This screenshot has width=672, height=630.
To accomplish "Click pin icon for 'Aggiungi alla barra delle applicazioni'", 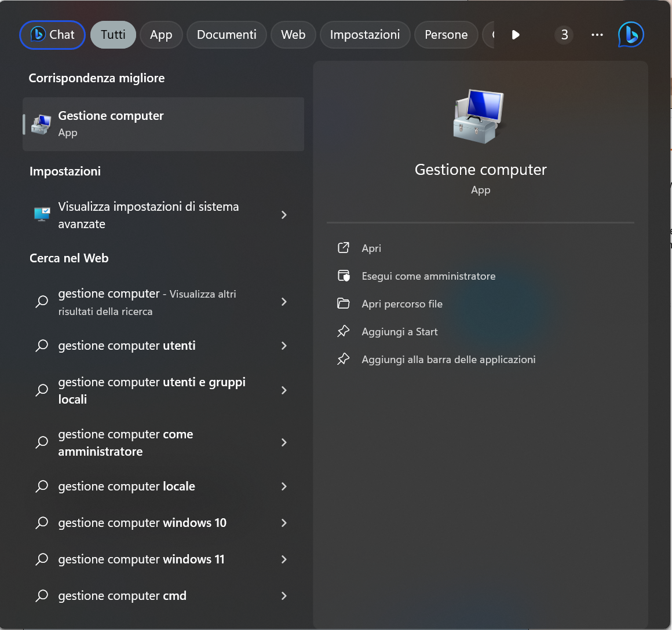I will pyautogui.click(x=344, y=359).
